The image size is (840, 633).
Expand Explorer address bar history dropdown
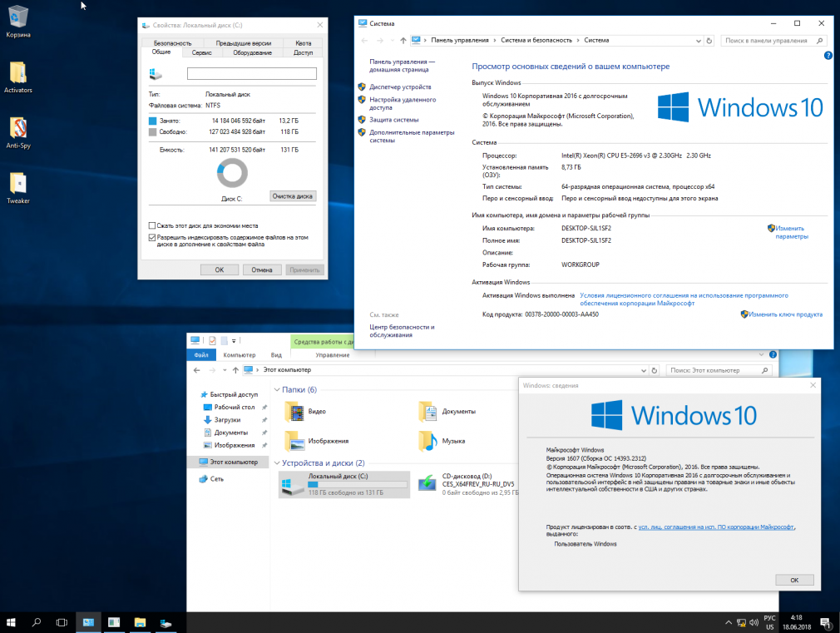pyautogui.click(x=644, y=370)
